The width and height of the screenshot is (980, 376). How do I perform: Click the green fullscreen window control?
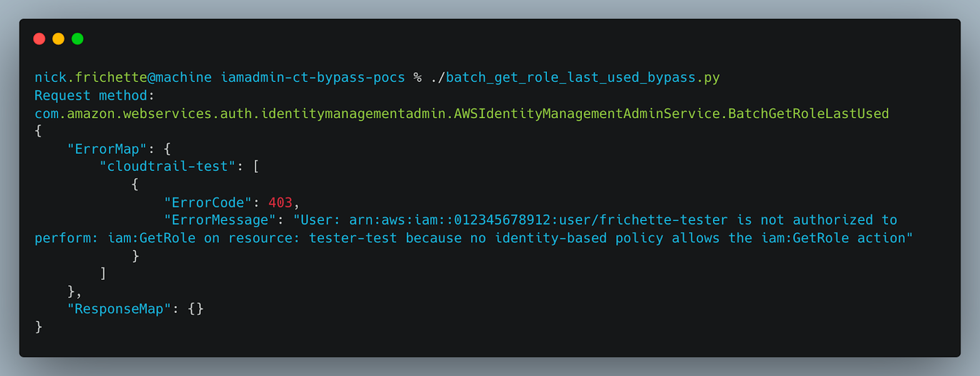77,38
